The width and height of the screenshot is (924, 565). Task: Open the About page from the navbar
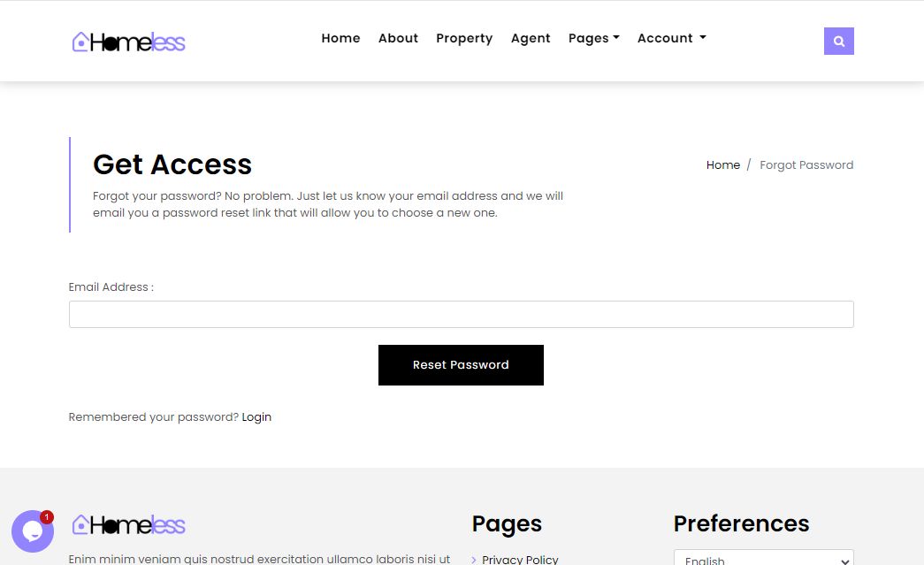[x=398, y=38]
